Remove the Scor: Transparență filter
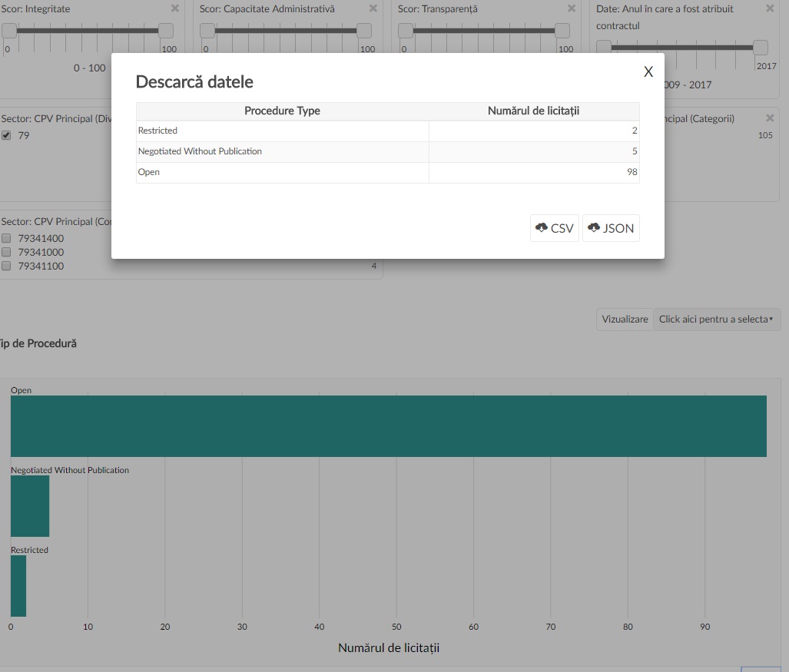 click(572, 8)
